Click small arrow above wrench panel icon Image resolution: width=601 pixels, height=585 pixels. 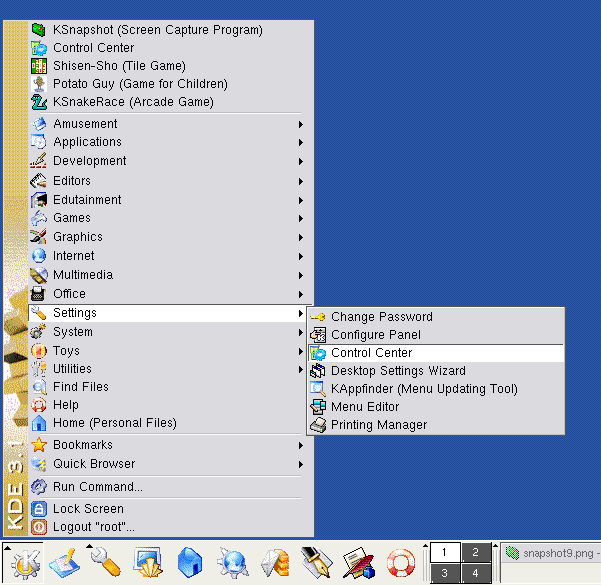[89, 546]
